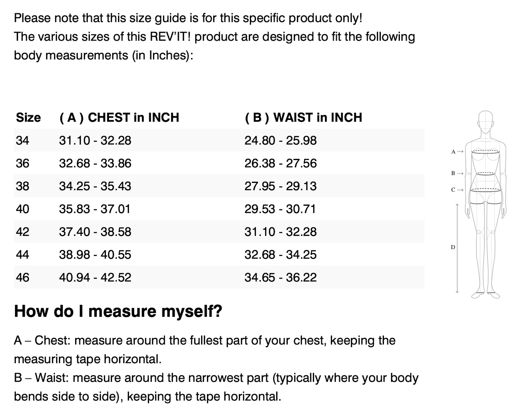Select the size 38 row
The width and height of the screenshot is (520, 420).
[x=219, y=186]
